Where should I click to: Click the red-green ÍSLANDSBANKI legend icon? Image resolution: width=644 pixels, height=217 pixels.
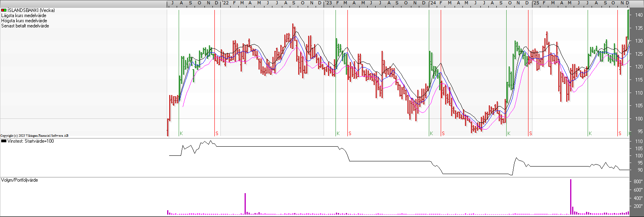pyautogui.click(x=4, y=10)
